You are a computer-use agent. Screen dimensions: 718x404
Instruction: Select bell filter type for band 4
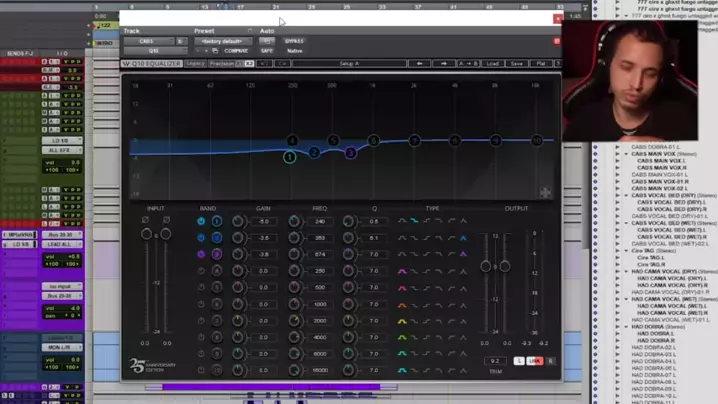403,271
